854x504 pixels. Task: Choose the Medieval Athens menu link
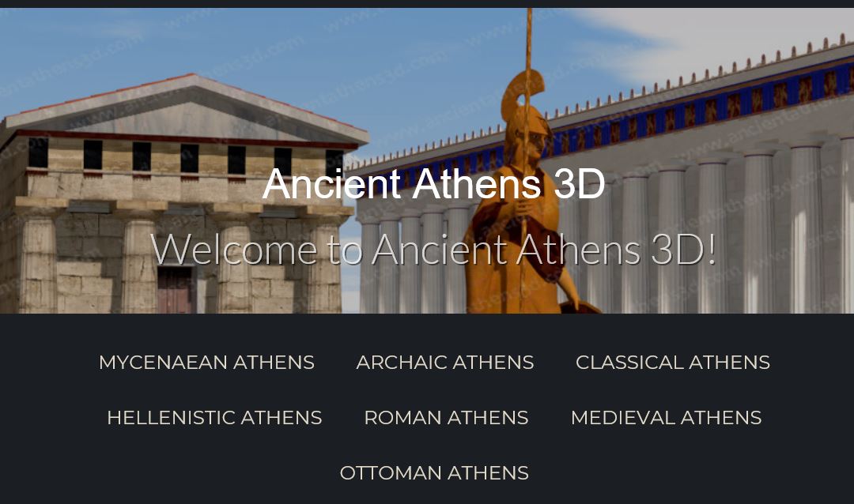pos(666,418)
